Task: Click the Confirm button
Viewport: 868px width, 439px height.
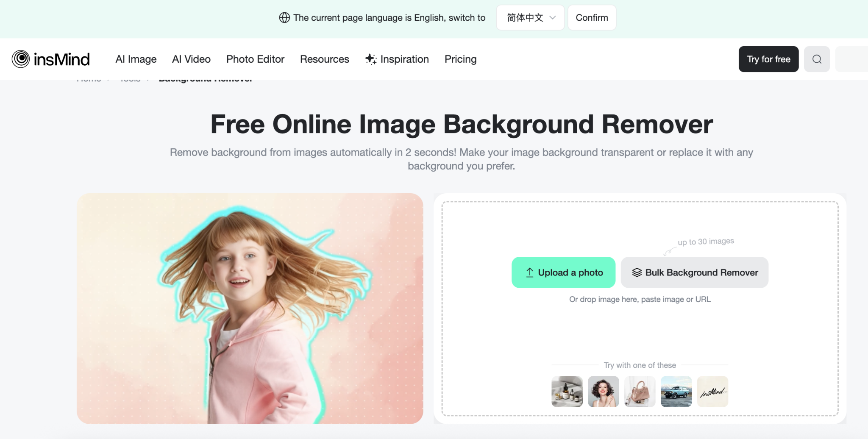Action: tap(592, 17)
